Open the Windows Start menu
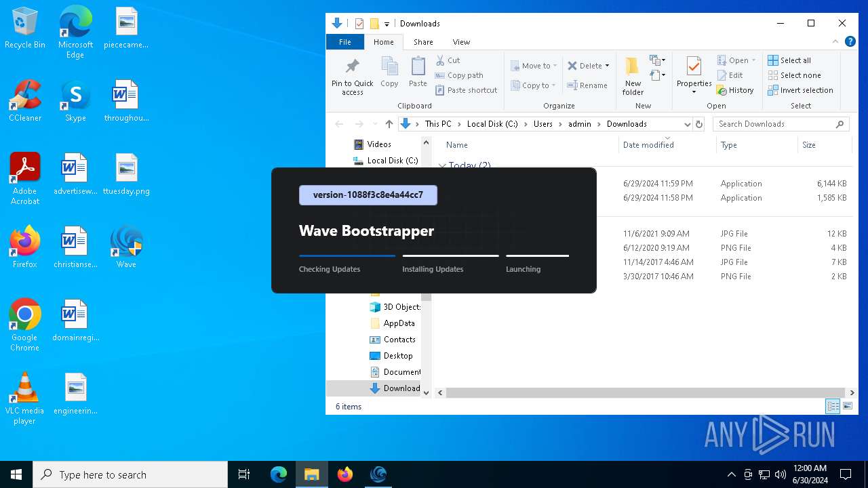The width and height of the screenshot is (868, 488). 16,474
